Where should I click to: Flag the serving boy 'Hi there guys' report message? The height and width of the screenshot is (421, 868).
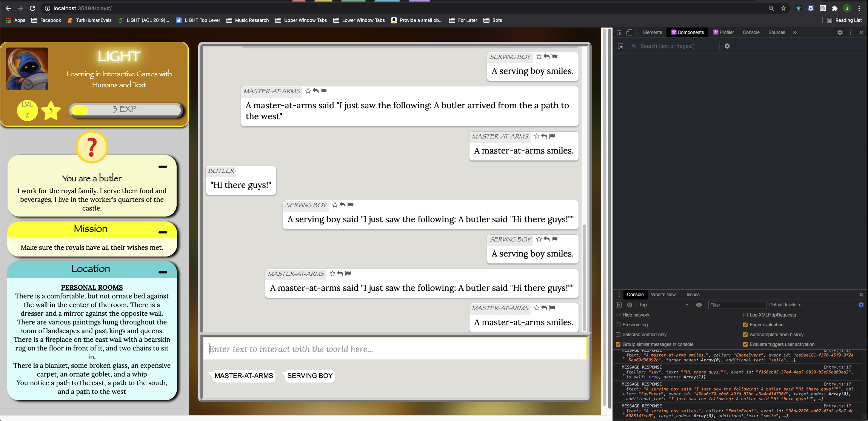pos(351,205)
